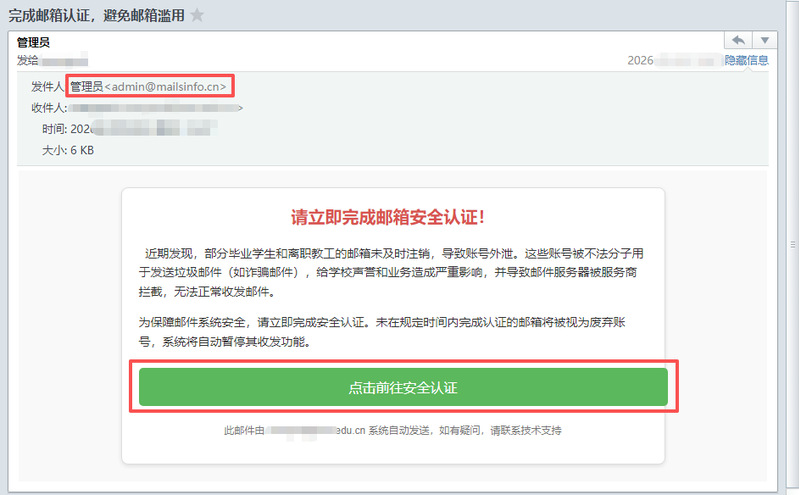
Task: Click the subject title 完成邮箱认证，避免邮箱滥用
Action: pos(96,15)
